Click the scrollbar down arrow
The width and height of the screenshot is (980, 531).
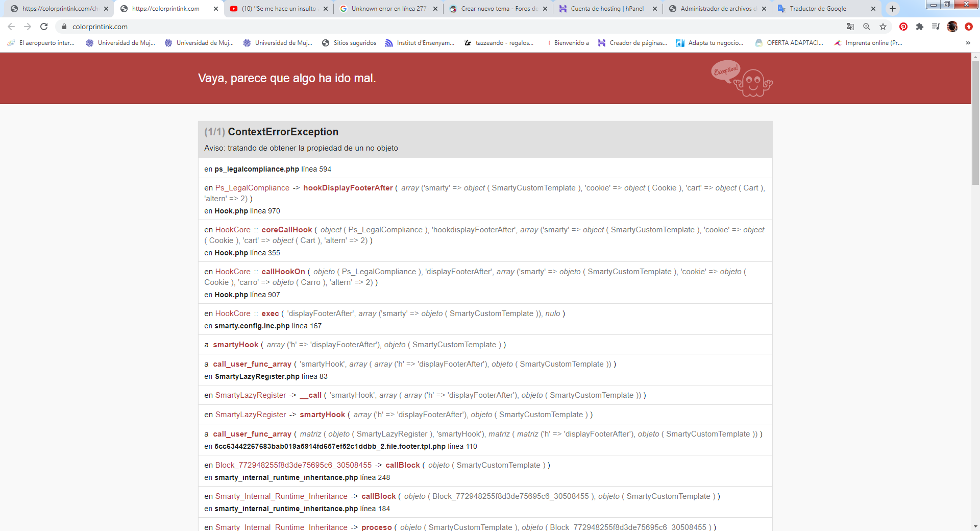coord(975,526)
